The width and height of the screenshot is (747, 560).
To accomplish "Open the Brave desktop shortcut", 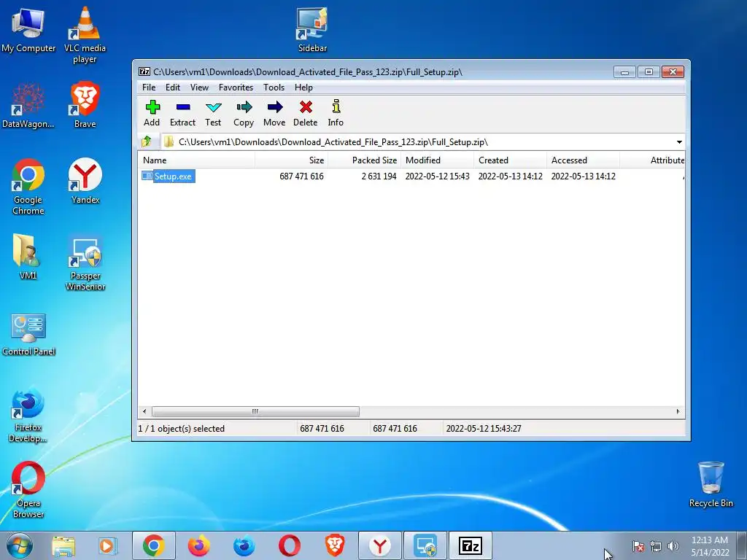I will tap(85, 105).
